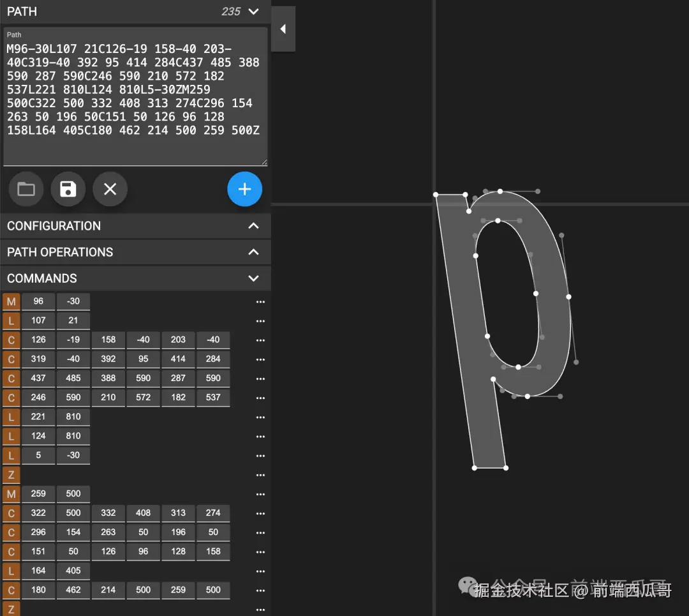The image size is (689, 616).
Task: Expand the PATH OPERATIONS section
Action: (x=135, y=252)
